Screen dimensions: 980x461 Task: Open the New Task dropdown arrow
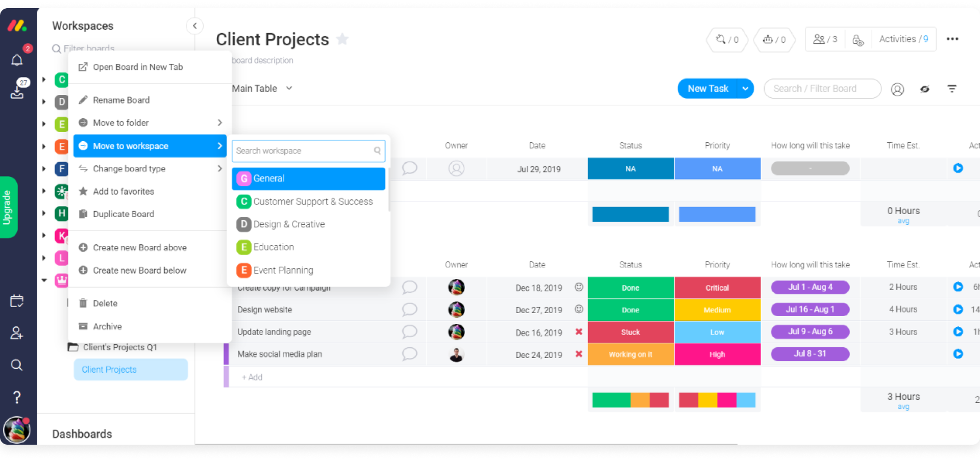click(745, 88)
